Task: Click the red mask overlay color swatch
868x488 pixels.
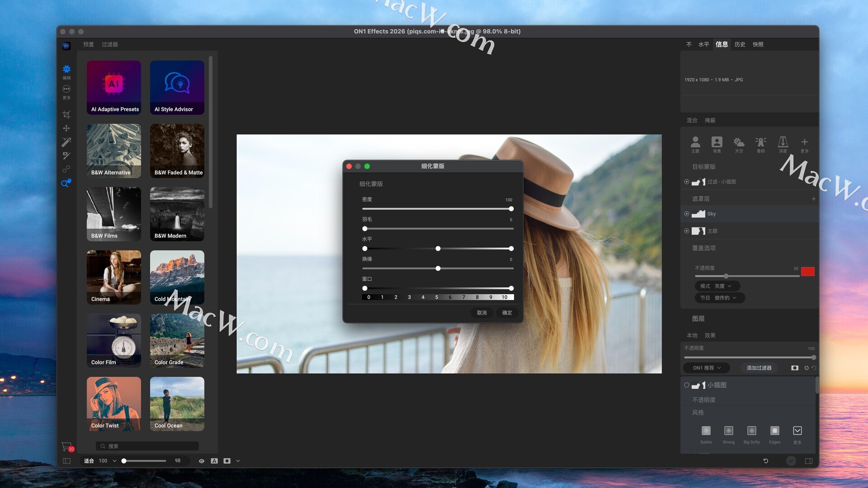Action: [x=807, y=272]
